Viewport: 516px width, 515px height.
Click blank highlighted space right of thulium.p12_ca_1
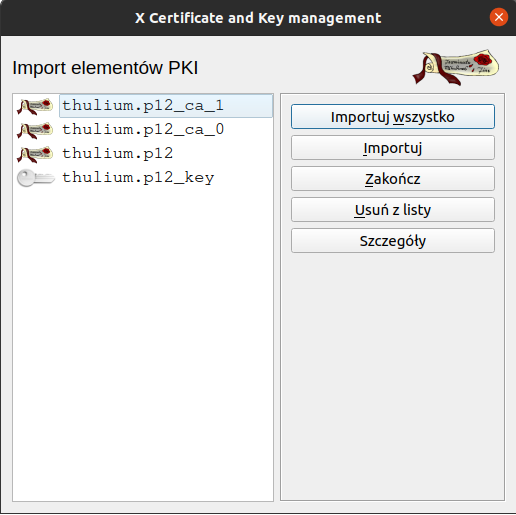click(x=248, y=106)
